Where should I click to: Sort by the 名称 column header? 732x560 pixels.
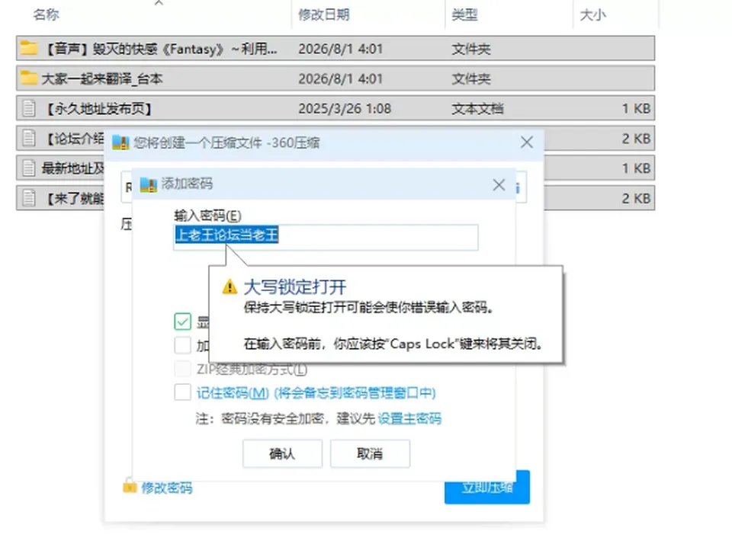point(46,15)
